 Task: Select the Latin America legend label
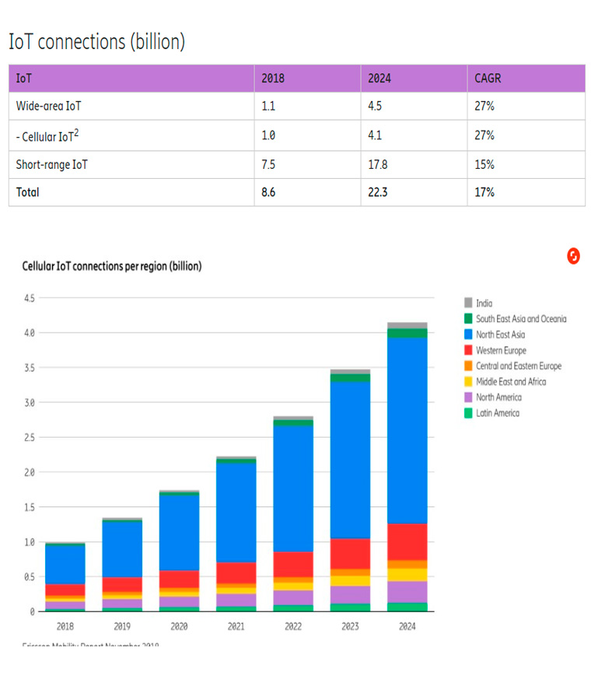(x=498, y=413)
